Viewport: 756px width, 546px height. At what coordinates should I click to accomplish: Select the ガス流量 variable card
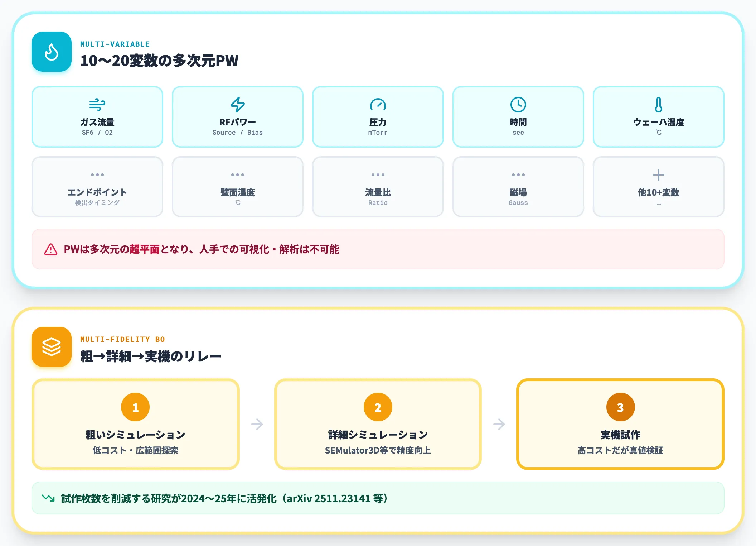click(97, 117)
